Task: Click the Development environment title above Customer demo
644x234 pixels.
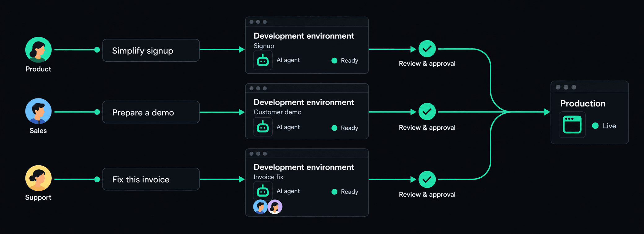Action: (x=304, y=102)
